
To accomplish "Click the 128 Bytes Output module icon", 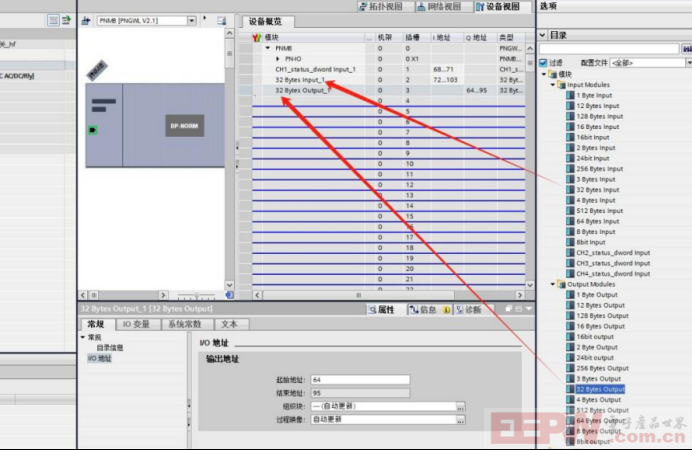I will [x=570, y=316].
